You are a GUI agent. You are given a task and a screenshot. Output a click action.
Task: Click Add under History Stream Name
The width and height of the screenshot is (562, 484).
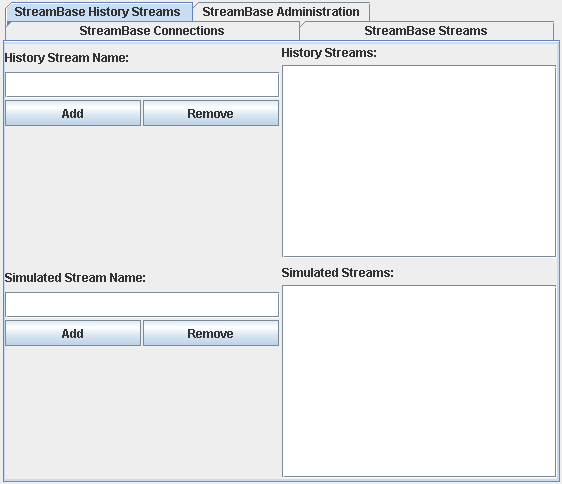pos(73,113)
